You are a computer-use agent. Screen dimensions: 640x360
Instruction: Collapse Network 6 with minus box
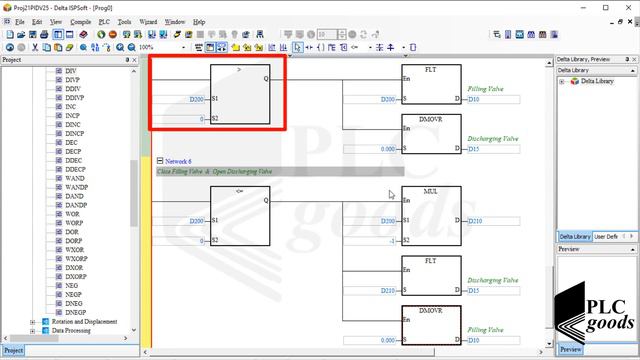click(160, 161)
